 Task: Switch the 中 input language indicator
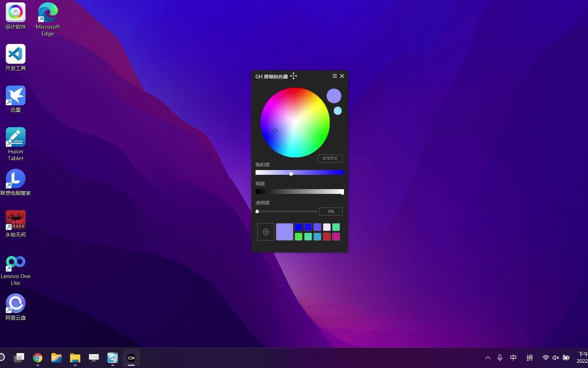click(x=513, y=358)
